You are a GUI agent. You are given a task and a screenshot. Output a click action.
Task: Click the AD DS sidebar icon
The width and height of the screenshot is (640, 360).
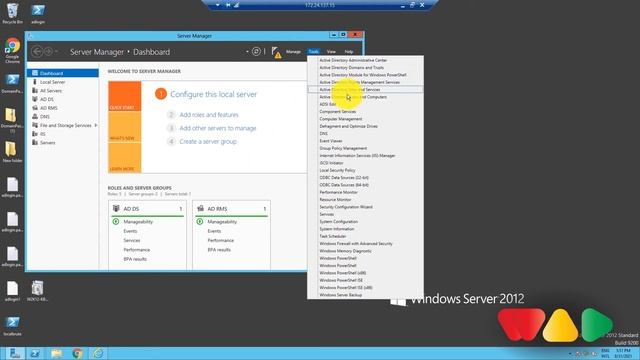click(35, 99)
